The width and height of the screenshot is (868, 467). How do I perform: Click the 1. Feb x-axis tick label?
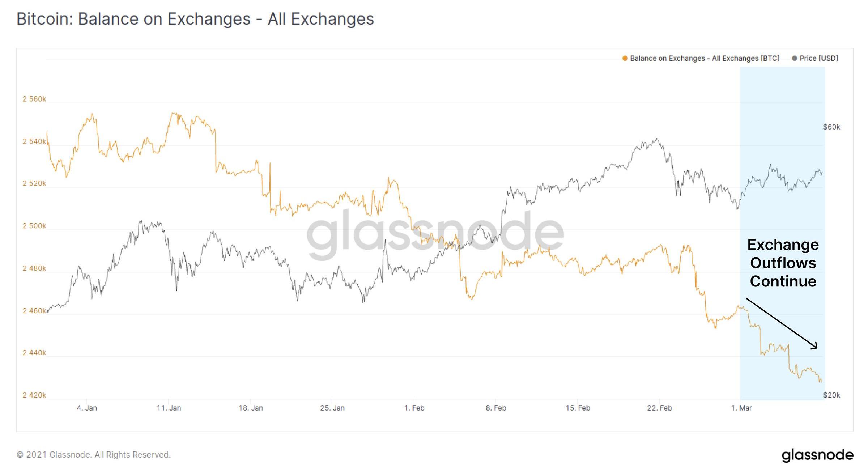pyautogui.click(x=414, y=408)
